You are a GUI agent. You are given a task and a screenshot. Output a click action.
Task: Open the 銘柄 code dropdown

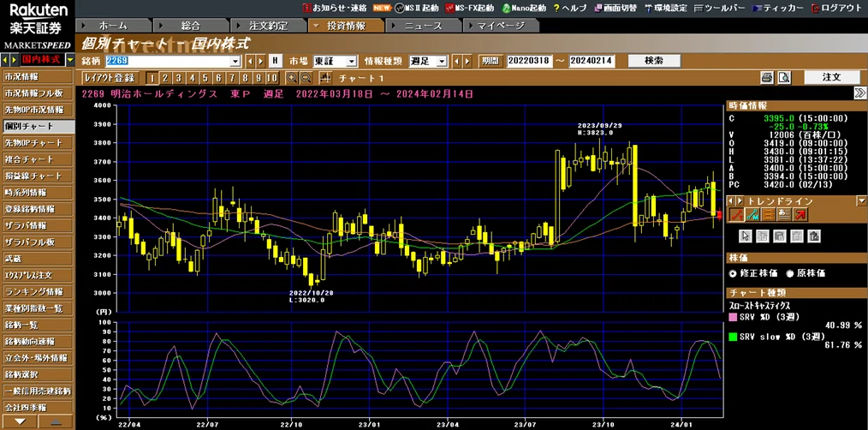tap(235, 61)
